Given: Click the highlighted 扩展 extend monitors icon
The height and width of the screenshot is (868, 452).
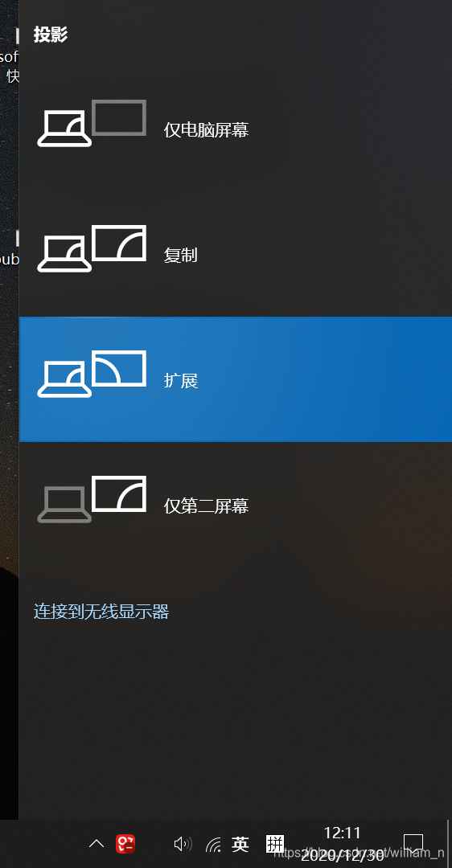Looking at the screenshot, I should pyautogui.click(x=92, y=374).
